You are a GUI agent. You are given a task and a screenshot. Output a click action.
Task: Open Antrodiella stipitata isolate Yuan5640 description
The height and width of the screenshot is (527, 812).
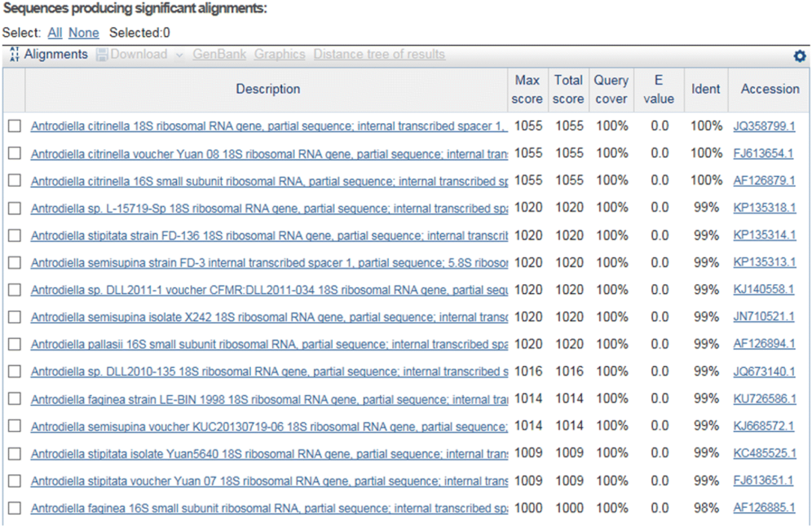pos(269,453)
